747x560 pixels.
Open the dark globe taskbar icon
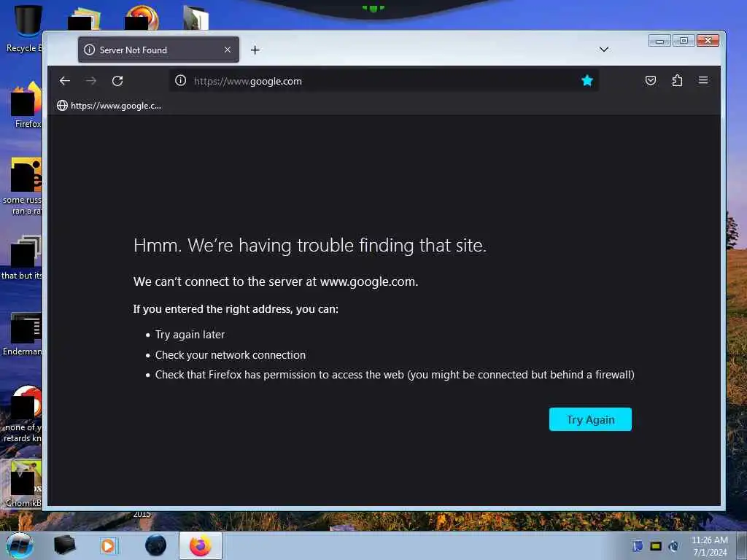tap(156, 545)
